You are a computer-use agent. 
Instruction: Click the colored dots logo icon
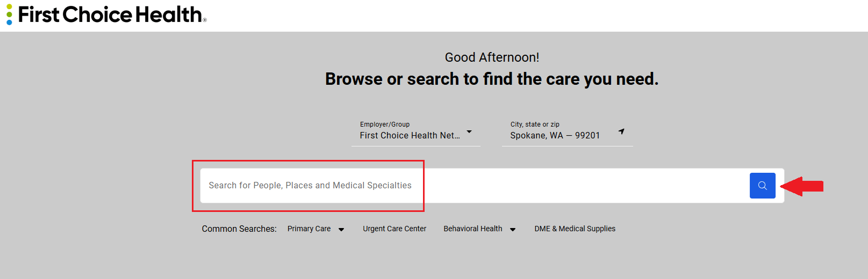point(9,14)
